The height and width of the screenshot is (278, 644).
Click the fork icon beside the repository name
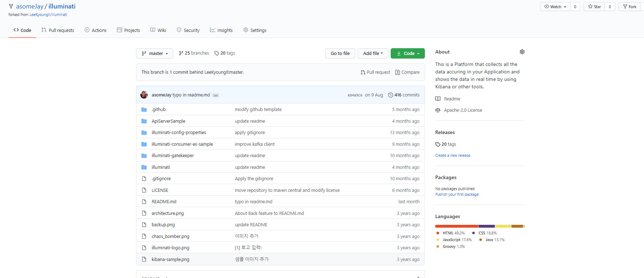[11, 6]
